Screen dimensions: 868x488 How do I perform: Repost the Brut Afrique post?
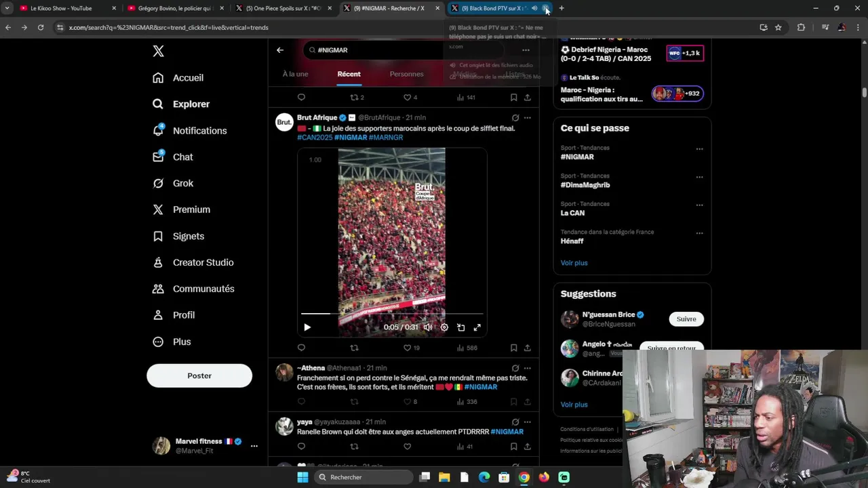click(354, 348)
